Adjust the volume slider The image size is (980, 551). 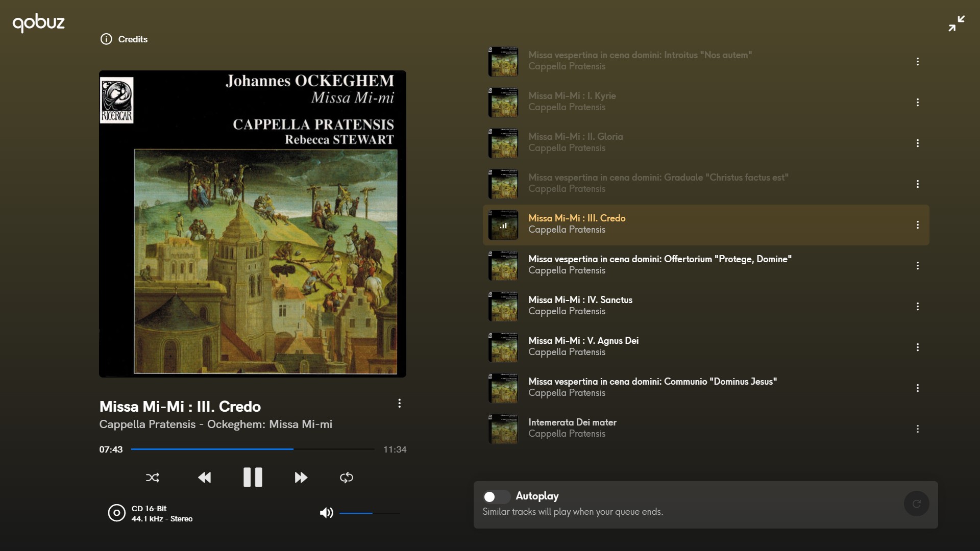(370, 513)
